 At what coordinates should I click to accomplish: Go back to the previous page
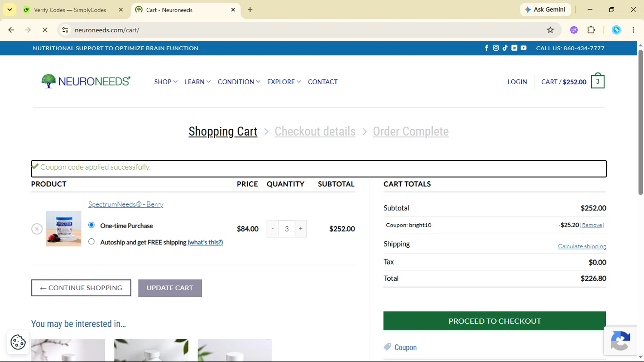pyautogui.click(x=11, y=30)
